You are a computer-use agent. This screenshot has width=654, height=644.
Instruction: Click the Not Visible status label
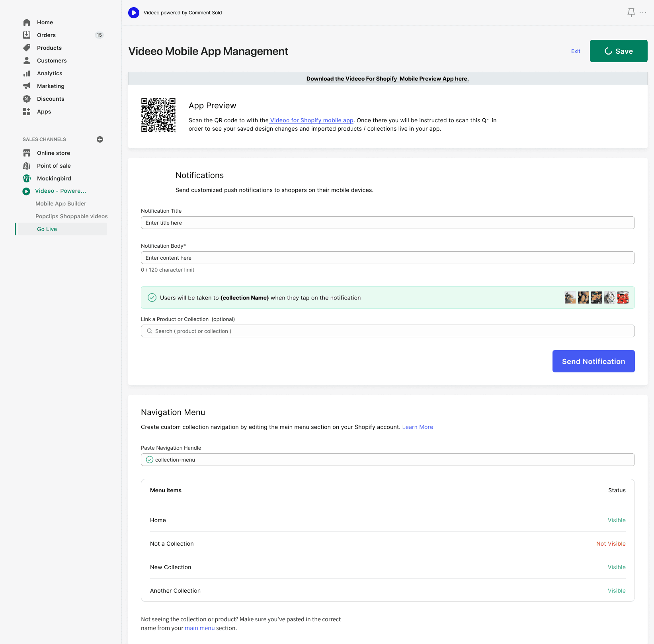611,544
